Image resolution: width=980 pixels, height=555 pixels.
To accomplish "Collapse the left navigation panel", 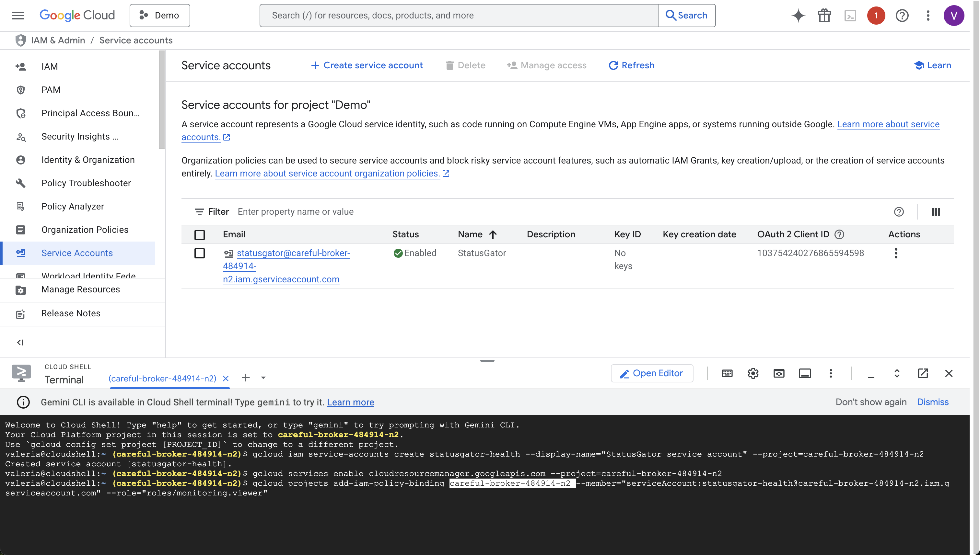I will click(20, 342).
